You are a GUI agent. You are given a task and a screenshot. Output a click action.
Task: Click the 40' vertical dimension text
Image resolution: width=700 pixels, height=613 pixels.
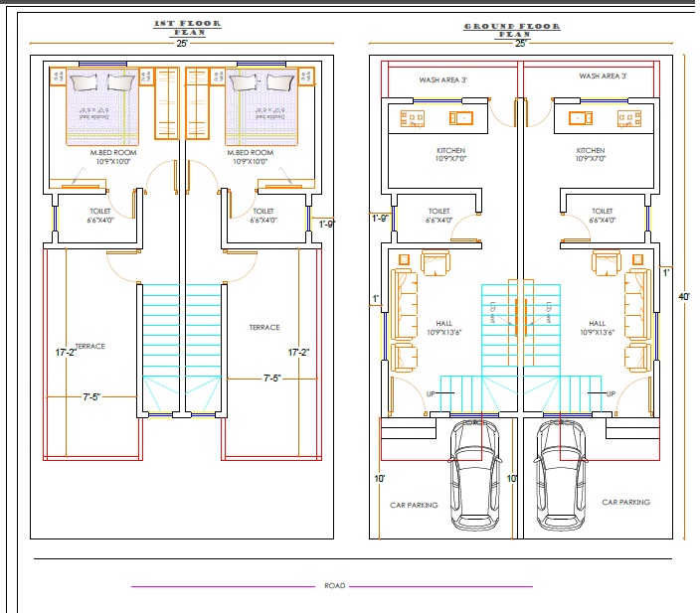684,296
